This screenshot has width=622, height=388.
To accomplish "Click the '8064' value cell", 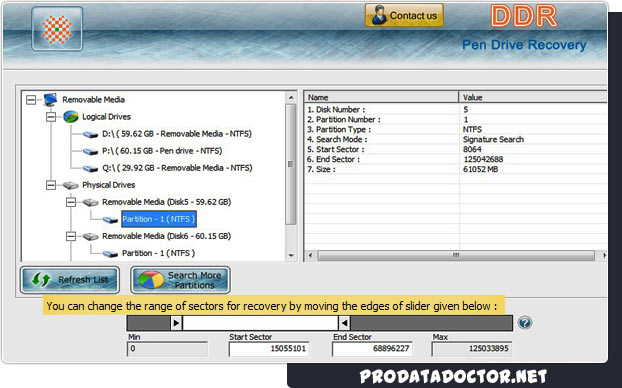I will [472, 149].
